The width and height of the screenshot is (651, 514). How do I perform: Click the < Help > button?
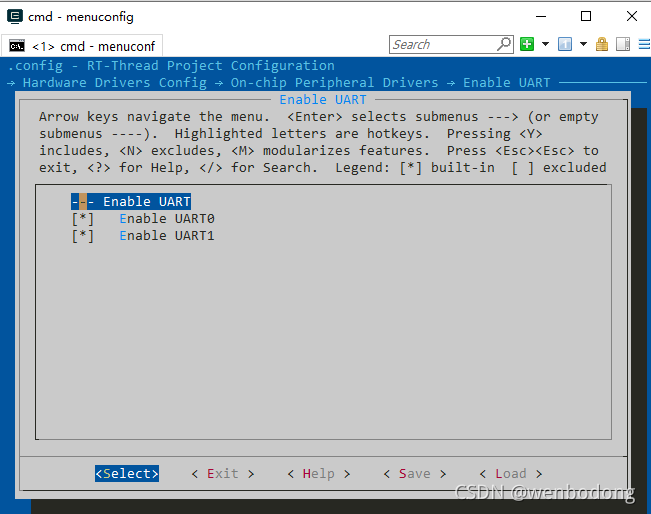[318, 474]
